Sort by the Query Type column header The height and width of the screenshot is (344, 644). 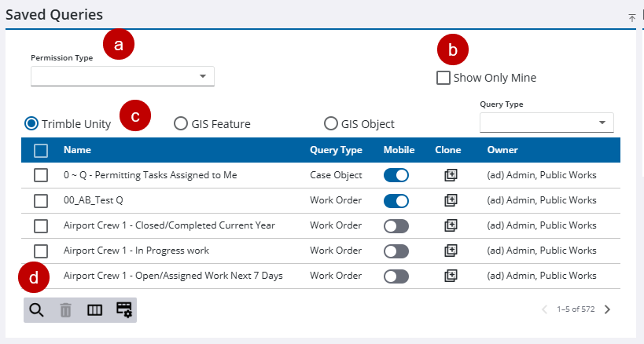[x=336, y=150]
